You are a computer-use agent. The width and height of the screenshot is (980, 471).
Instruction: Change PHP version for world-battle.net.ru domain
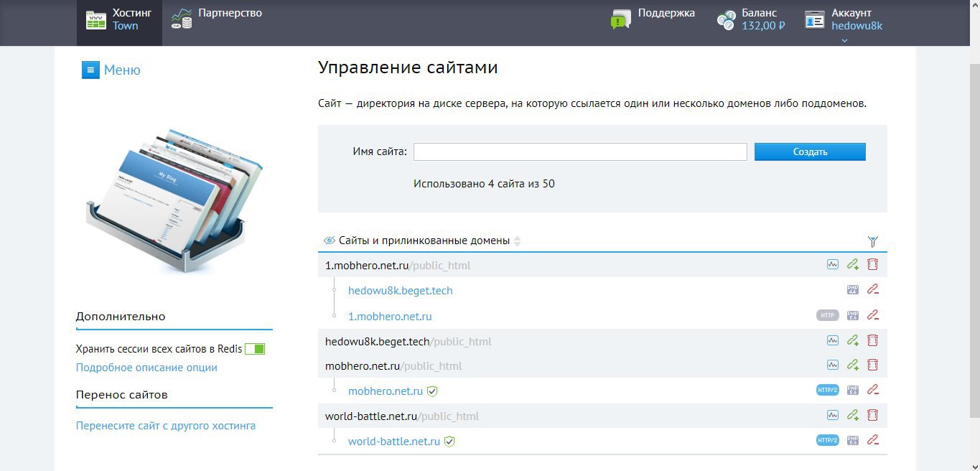click(852, 440)
